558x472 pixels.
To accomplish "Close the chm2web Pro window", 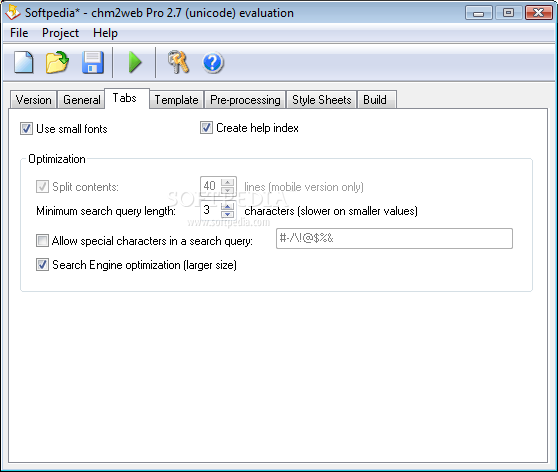I will click(x=538, y=13).
